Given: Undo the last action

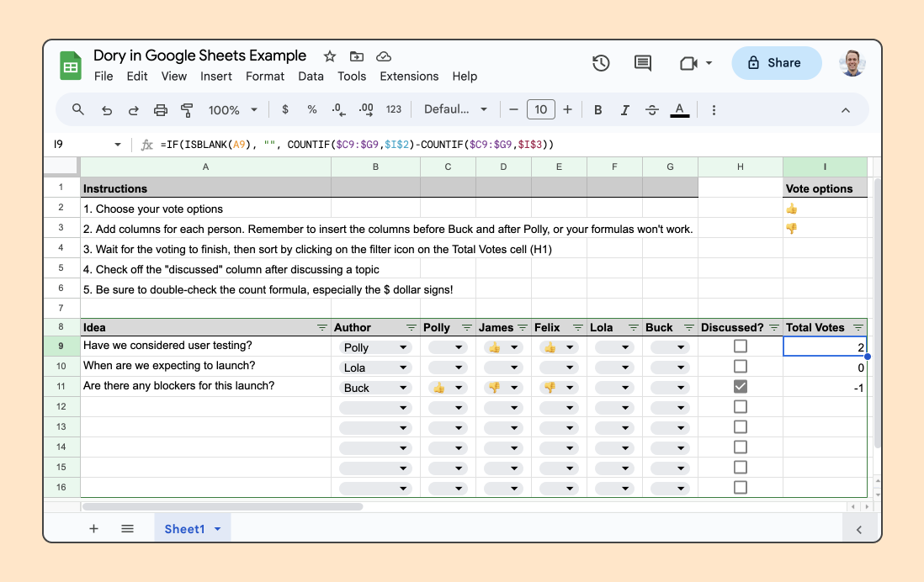Looking at the screenshot, I should tap(107, 110).
